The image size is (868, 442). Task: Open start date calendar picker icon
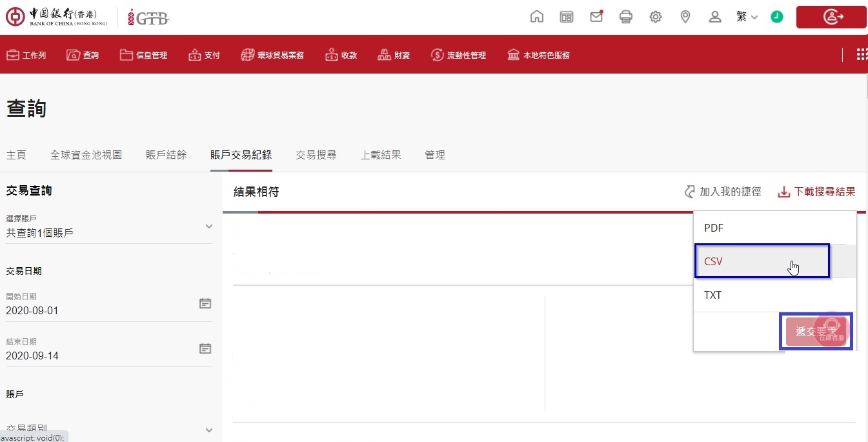(x=205, y=303)
